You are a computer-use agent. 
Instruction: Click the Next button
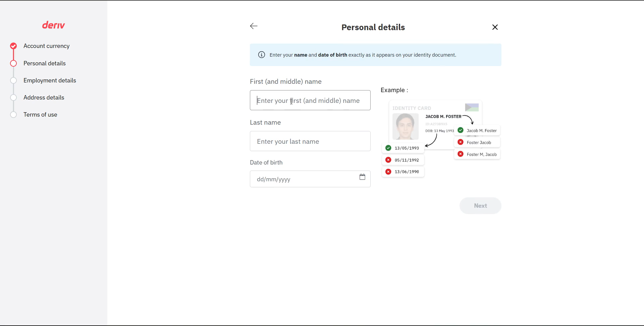tap(480, 206)
